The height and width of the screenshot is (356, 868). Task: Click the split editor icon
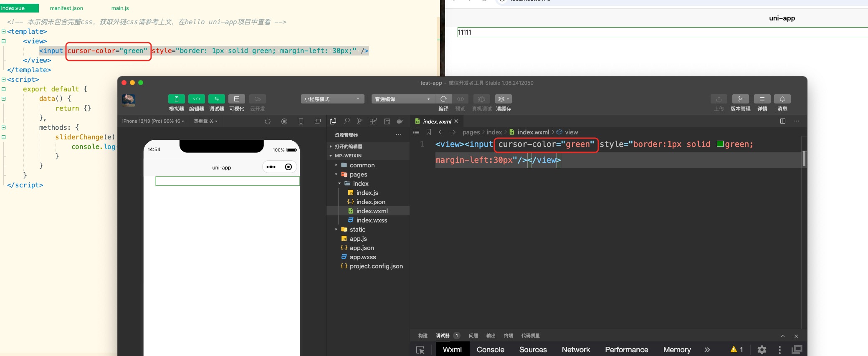[783, 121]
